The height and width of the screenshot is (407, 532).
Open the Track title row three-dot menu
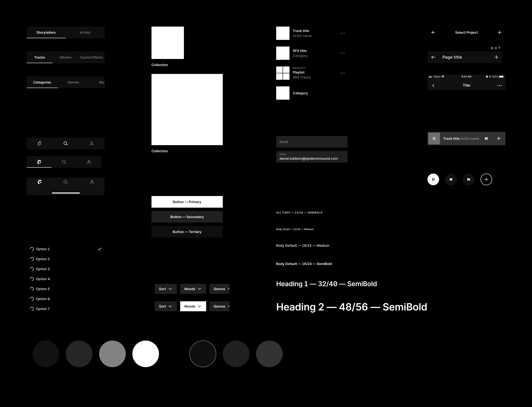342,33
